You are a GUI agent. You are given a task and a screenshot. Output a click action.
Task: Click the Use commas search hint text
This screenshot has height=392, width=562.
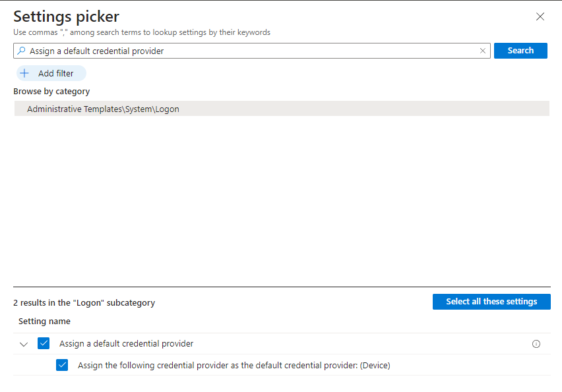pos(142,32)
